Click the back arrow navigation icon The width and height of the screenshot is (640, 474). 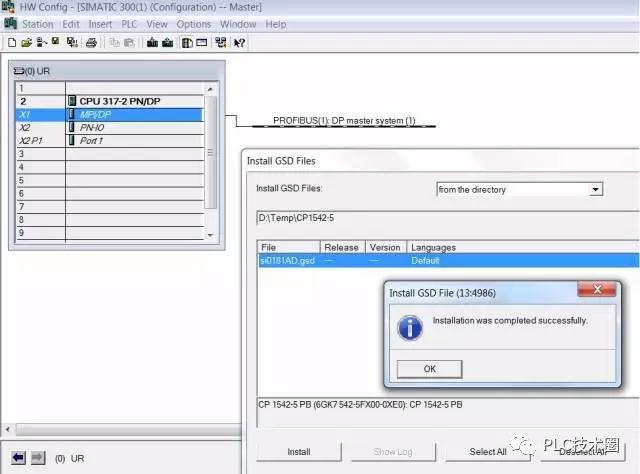coord(18,458)
